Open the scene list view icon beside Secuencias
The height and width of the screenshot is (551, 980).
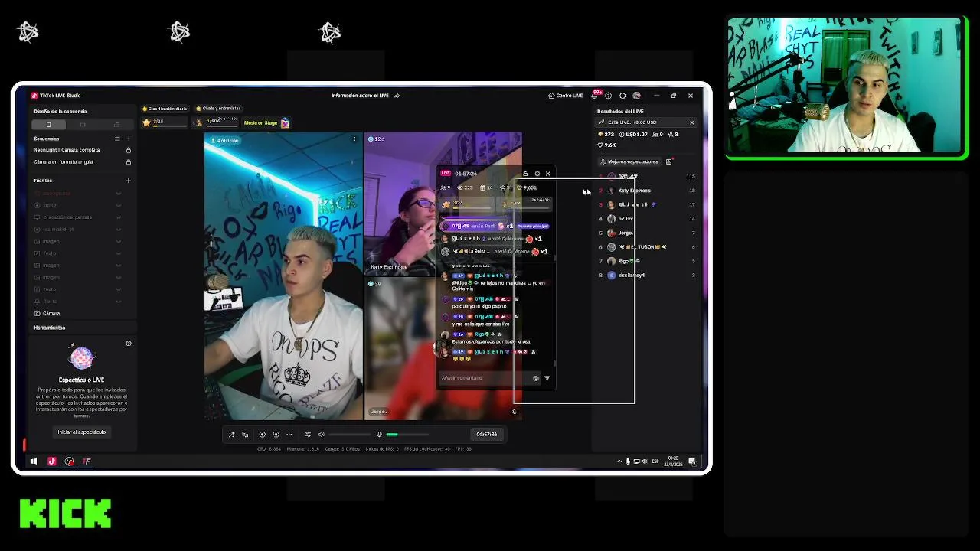117,139
